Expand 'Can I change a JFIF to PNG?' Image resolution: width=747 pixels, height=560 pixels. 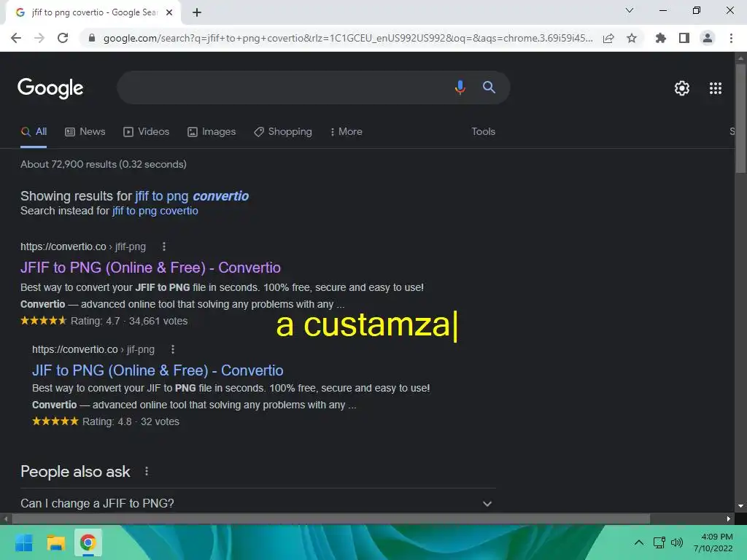258,503
